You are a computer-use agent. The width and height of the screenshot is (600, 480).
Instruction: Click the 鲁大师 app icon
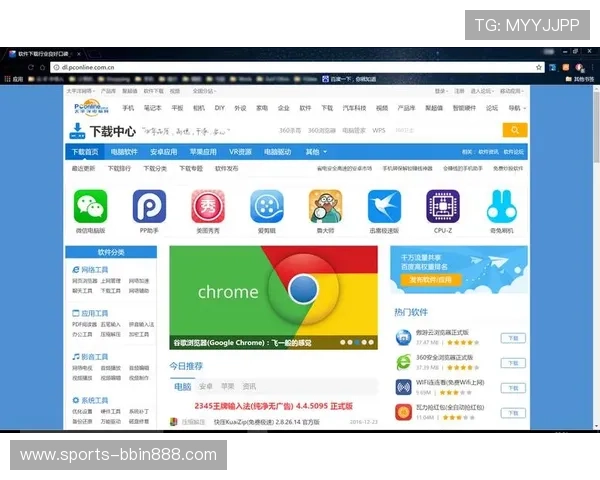click(325, 206)
